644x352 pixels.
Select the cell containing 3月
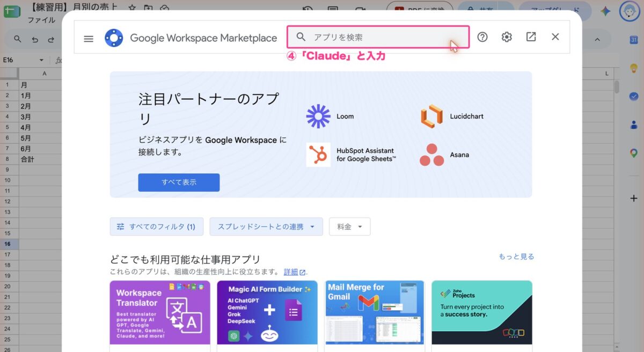[x=40, y=116]
